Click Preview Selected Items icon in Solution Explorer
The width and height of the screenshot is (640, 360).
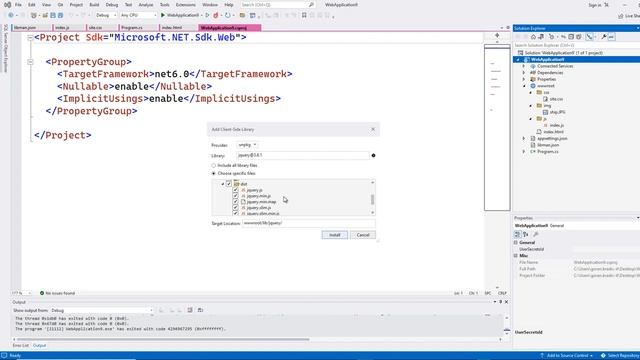coord(611,37)
